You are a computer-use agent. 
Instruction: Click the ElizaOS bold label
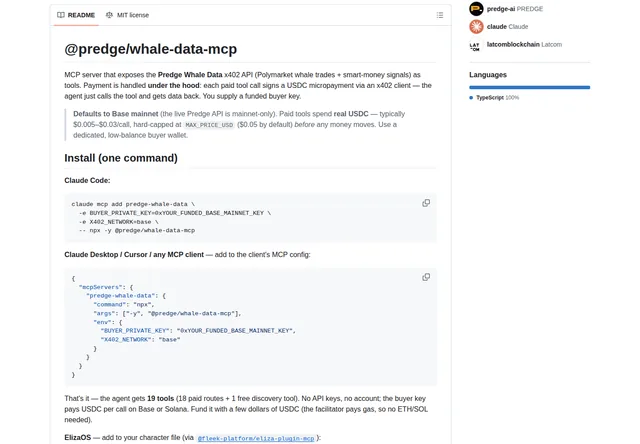78,437
